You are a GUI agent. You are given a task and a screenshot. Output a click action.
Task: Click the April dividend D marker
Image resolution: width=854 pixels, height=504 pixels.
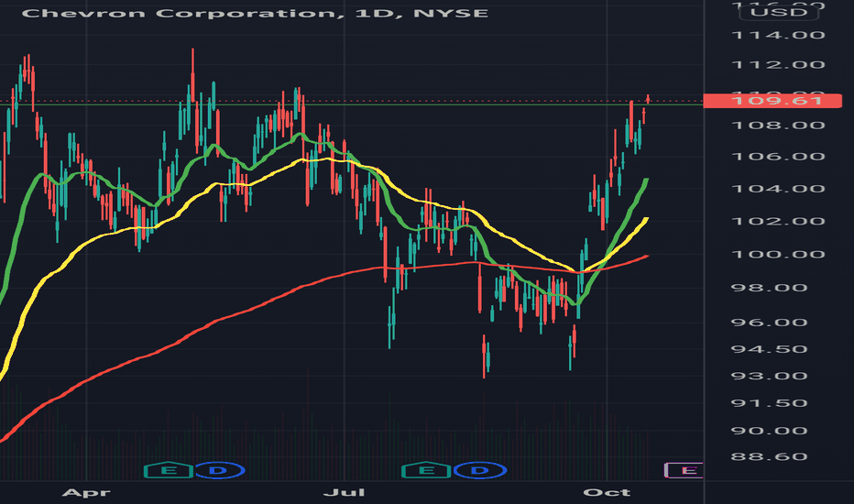tap(219, 470)
